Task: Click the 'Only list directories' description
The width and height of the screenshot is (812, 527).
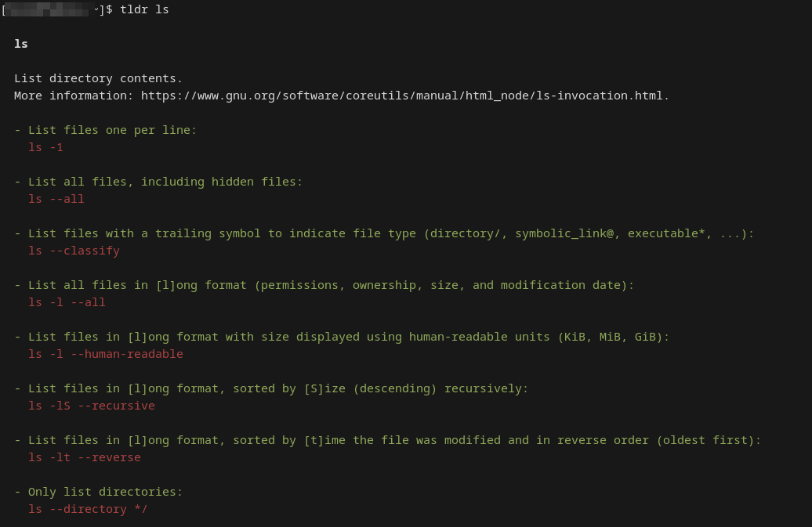Action: 105,492
